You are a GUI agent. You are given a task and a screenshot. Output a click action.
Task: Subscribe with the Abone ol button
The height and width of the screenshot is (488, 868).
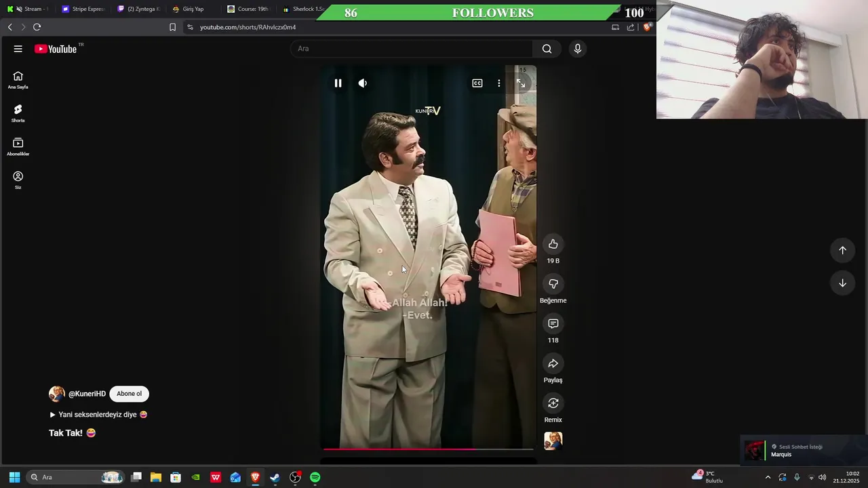click(x=129, y=394)
